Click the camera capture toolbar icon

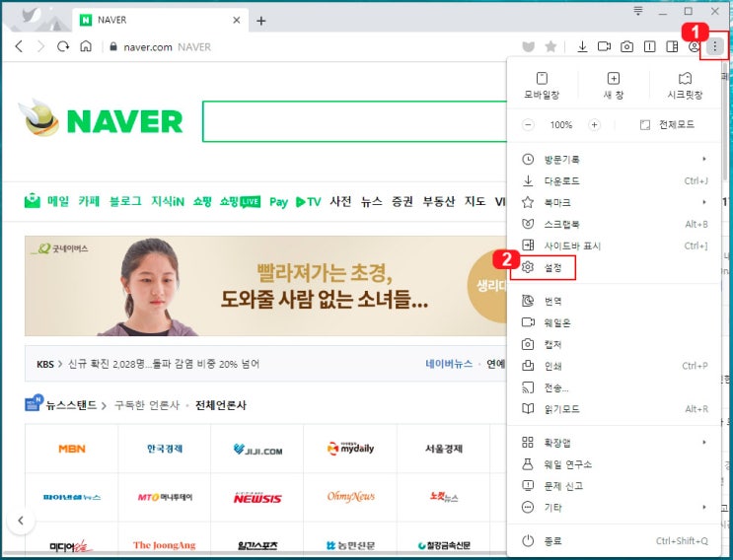coord(626,46)
